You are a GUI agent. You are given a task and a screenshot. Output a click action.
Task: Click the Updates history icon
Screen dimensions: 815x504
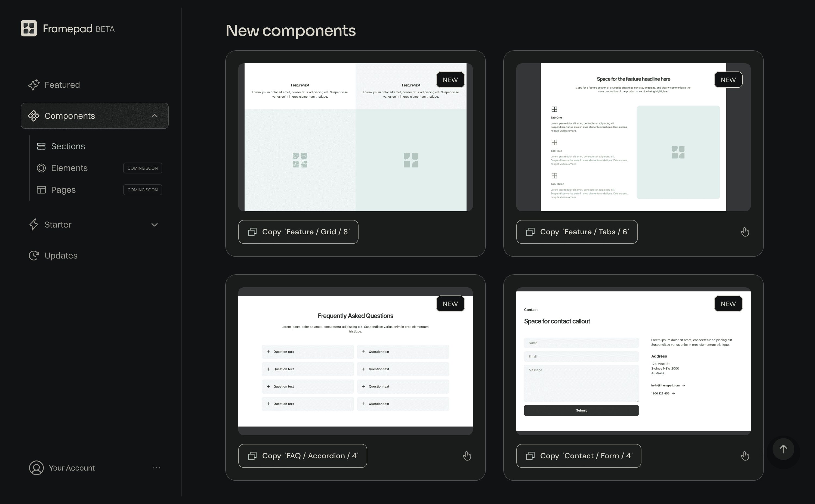(x=34, y=255)
